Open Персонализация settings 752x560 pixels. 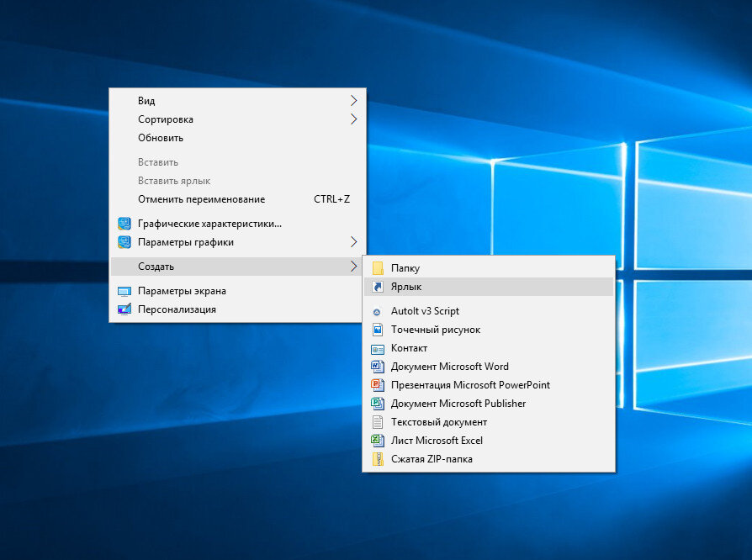pyautogui.click(x=238, y=309)
